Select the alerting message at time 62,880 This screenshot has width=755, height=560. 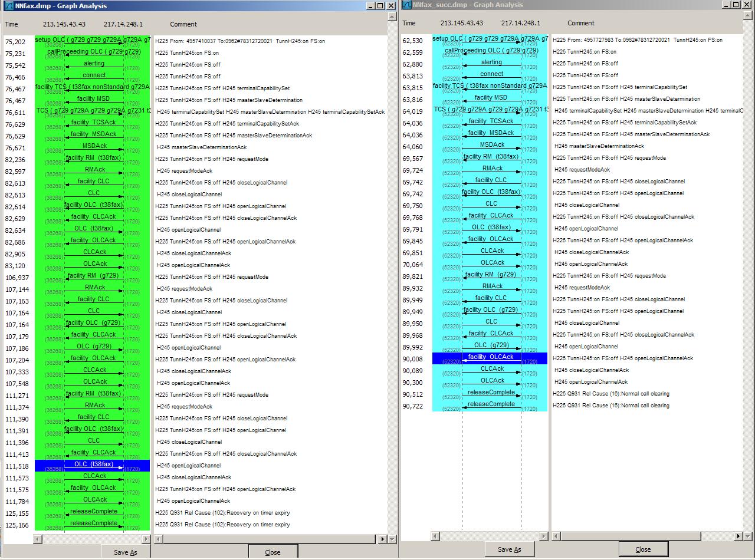491,62
